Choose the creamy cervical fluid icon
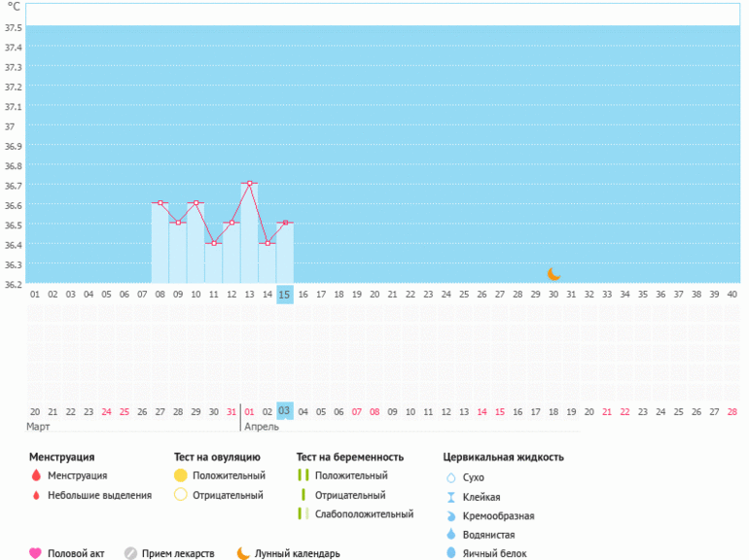 (450, 515)
